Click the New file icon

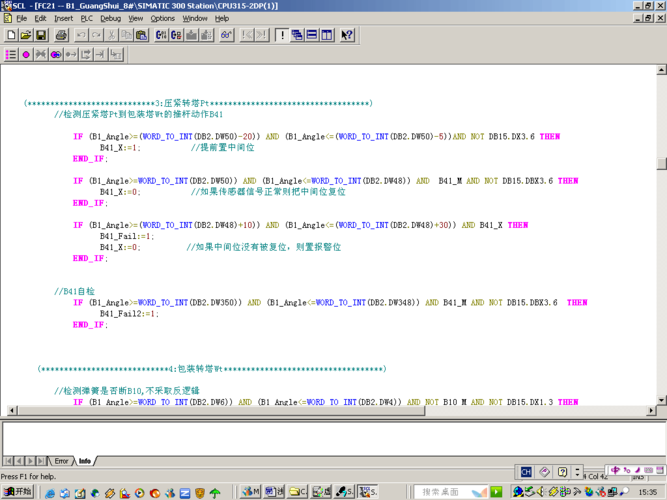11,35
